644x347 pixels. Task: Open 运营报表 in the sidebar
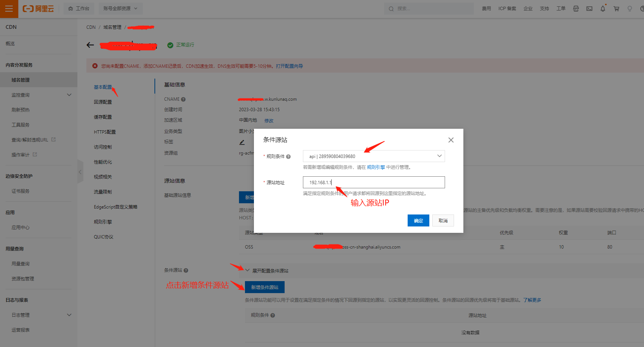point(21,330)
